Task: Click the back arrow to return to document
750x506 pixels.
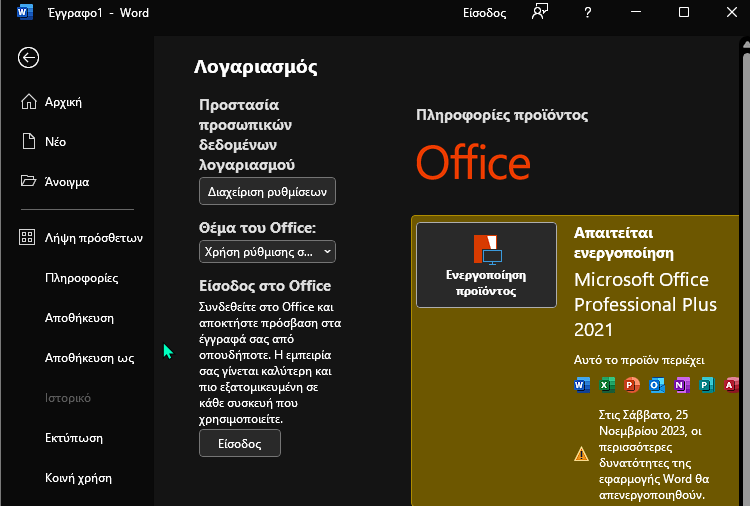Action: coord(28,58)
